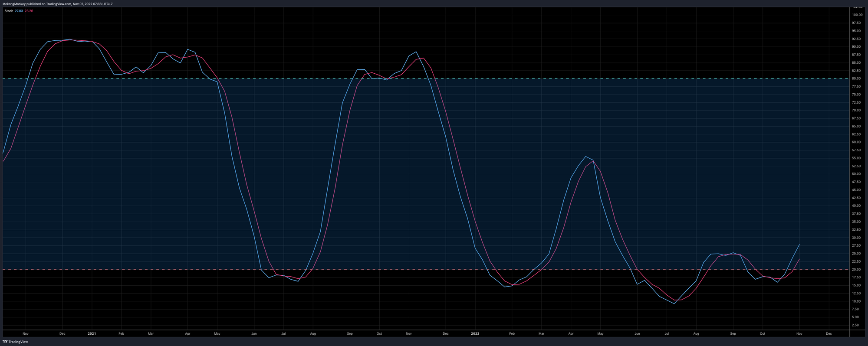The height and width of the screenshot is (346, 868).
Task: Click the 7.50 price scale label
Action: [x=855, y=309]
